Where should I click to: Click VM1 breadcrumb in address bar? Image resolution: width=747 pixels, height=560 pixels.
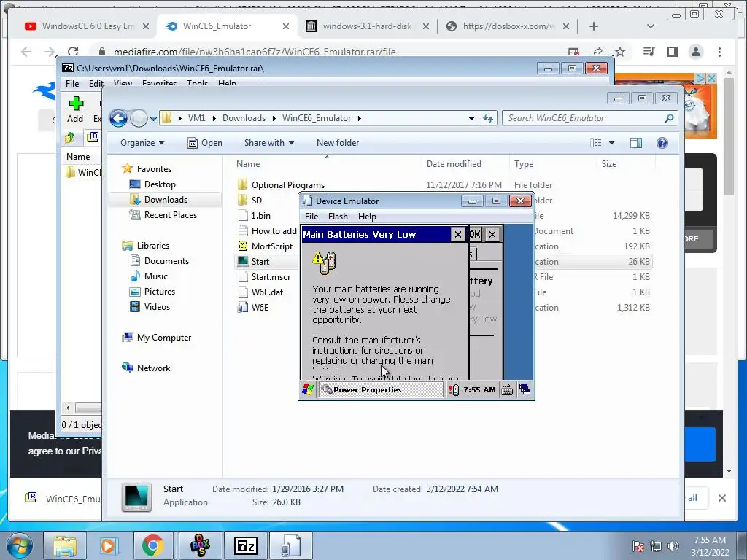pos(196,118)
